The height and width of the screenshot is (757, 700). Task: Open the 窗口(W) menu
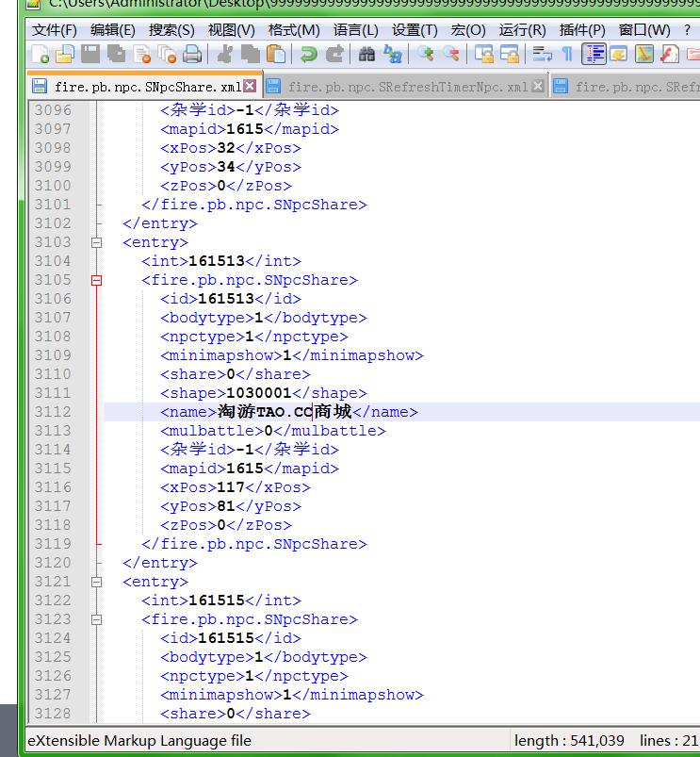coord(644,30)
